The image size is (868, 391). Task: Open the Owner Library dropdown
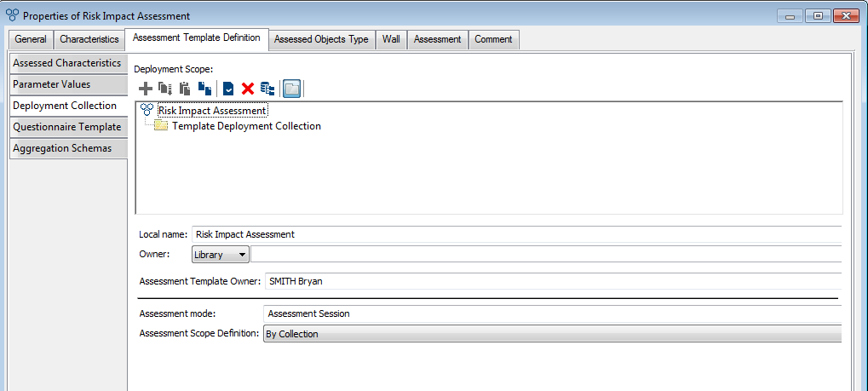point(221,255)
